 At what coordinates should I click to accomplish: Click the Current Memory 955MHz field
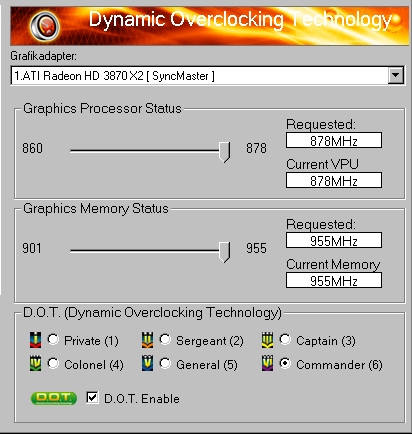click(334, 280)
